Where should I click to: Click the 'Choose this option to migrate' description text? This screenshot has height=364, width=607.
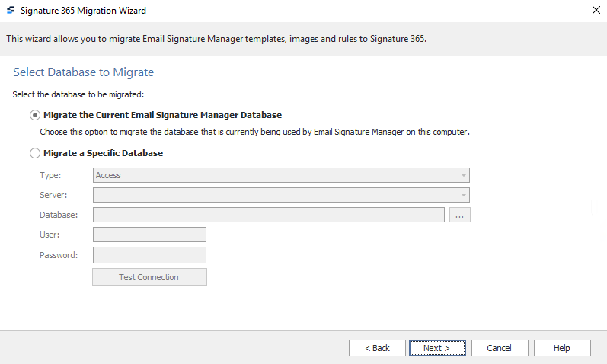(x=254, y=132)
